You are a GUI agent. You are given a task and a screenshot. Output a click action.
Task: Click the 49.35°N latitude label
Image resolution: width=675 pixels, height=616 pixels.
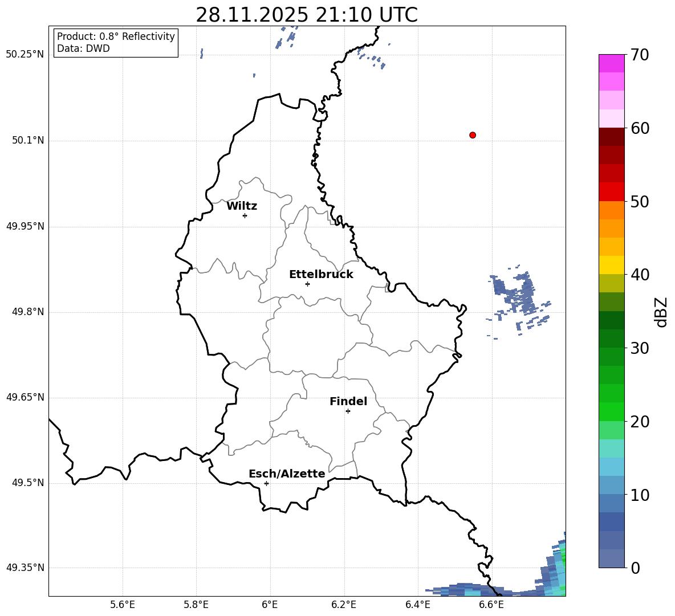pos(25,568)
